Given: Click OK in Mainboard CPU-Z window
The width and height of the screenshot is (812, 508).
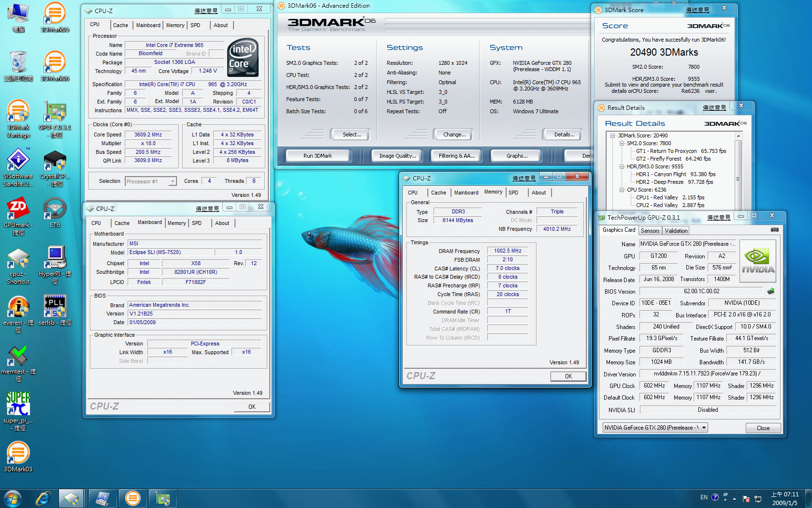Looking at the screenshot, I should pyautogui.click(x=252, y=406).
